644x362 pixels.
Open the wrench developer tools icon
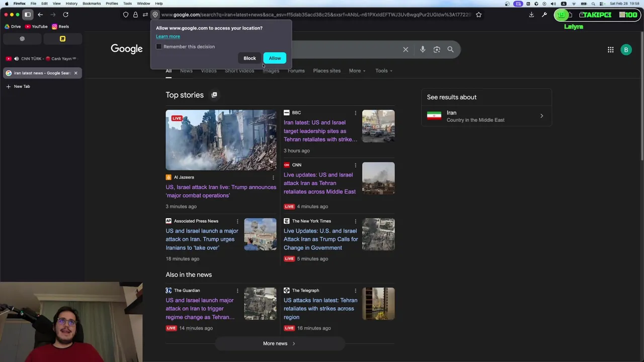click(544, 15)
